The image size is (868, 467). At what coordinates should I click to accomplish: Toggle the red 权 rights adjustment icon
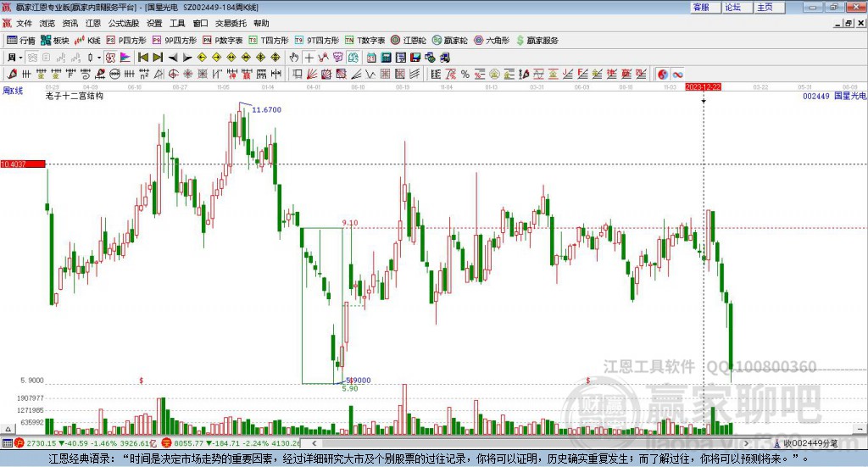[x=110, y=58]
